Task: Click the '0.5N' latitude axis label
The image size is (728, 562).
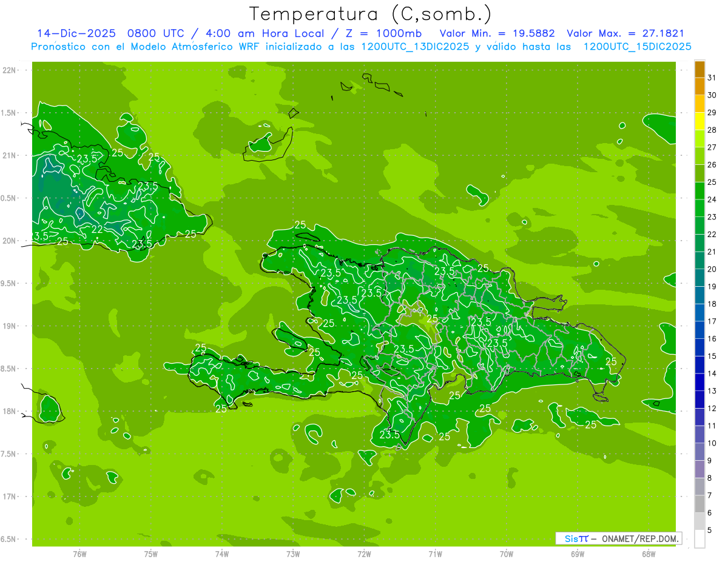Action: (x=9, y=198)
